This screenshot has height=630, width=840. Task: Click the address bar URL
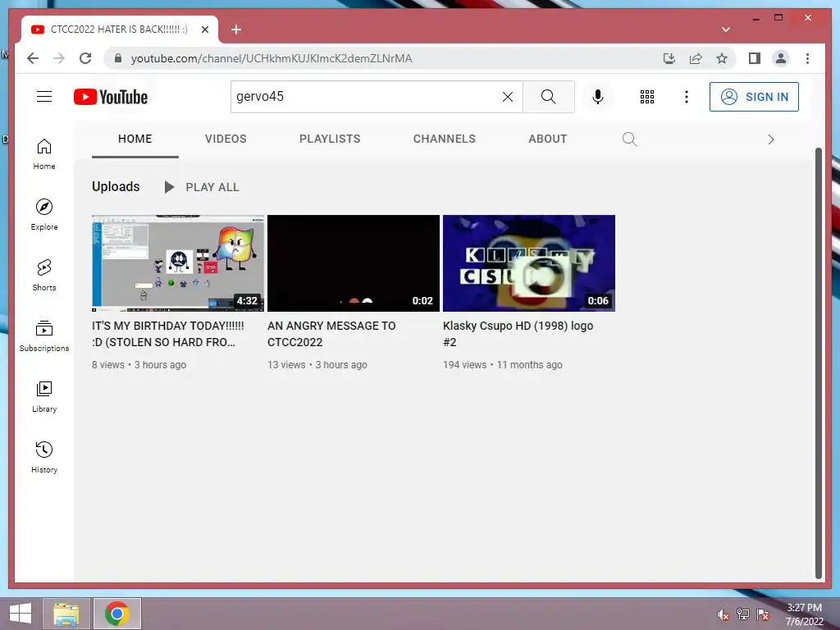point(272,58)
